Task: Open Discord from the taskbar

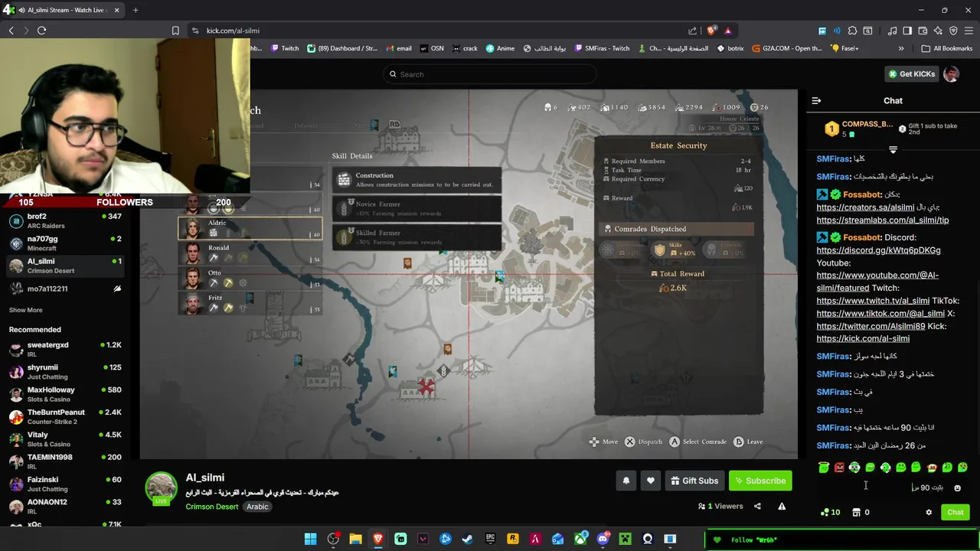Action: [603, 539]
